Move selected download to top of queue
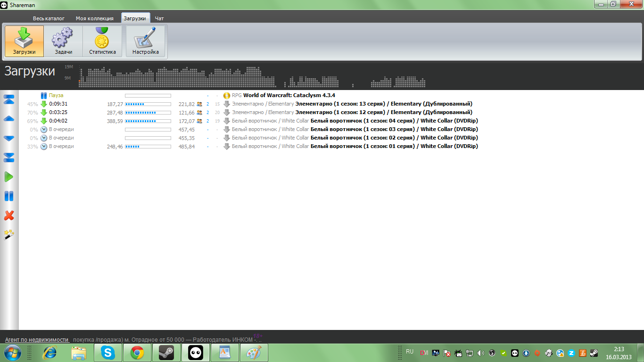Image resolution: width=644 pixels, height=362 pixels. pos(9,99)
